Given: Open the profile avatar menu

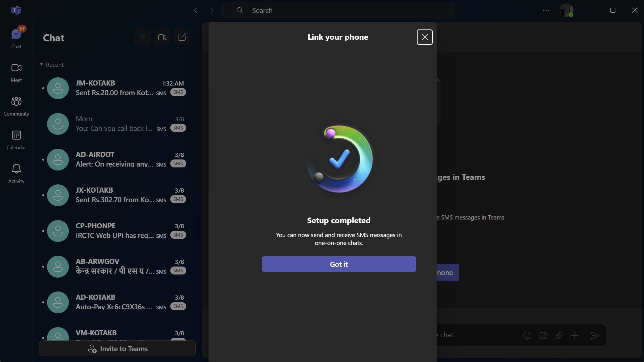Looking at the screenshot, I should pos(567,10).
